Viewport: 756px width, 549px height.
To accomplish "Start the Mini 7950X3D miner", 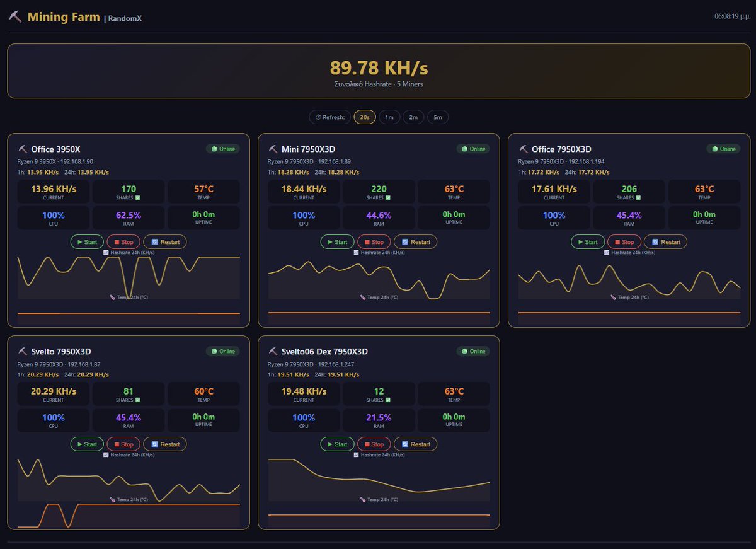I will tap(338, 241).
